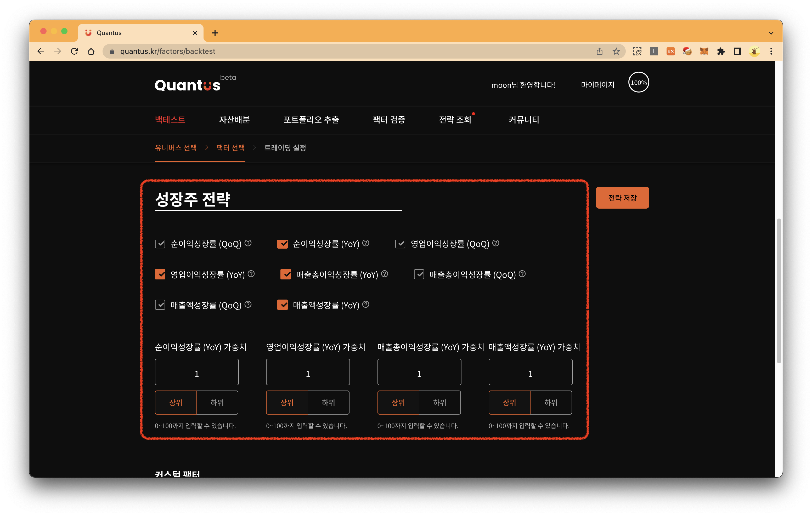Switch to the 팩터 검증 menu tab
Viewport: 812px width, 516px height.
[388, 120]
